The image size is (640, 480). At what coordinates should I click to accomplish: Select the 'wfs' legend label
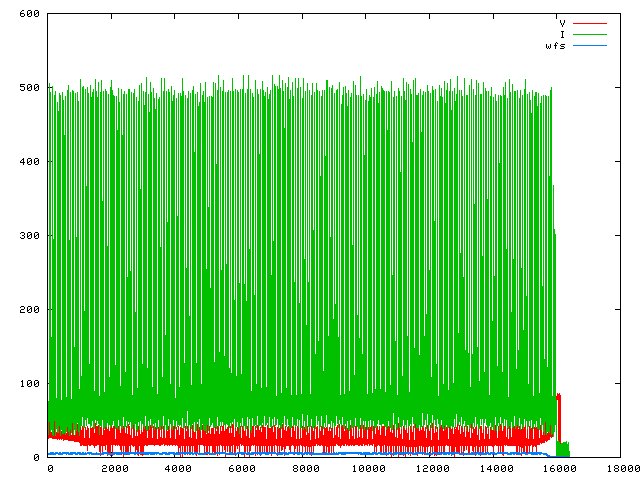[556, 46]
